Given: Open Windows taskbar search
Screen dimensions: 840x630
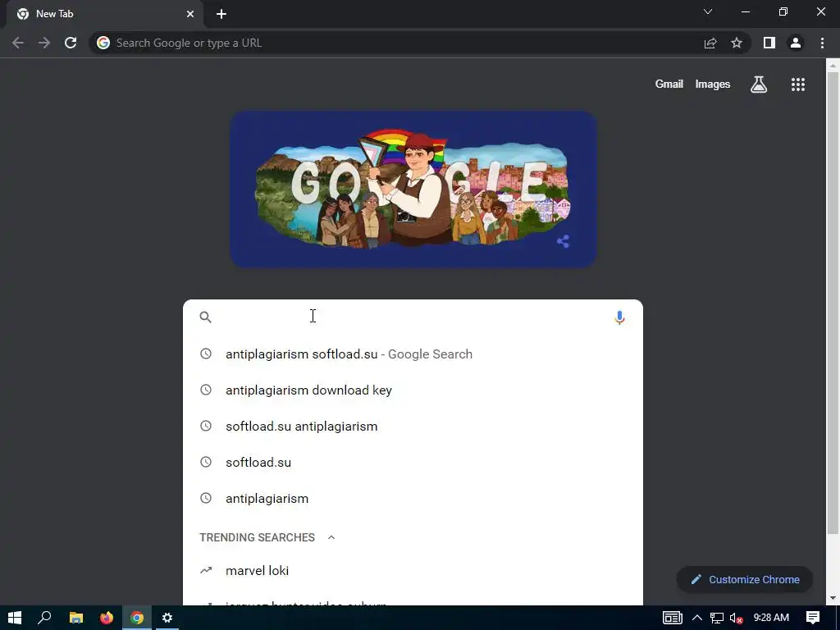Looking at the screenshot, I should tap(44, 618).
